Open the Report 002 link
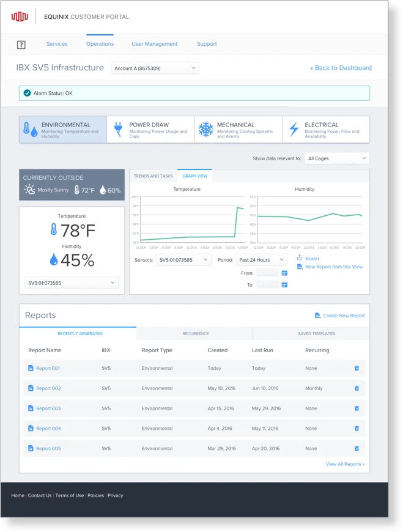The image size is (403, 532). (48, 388)
